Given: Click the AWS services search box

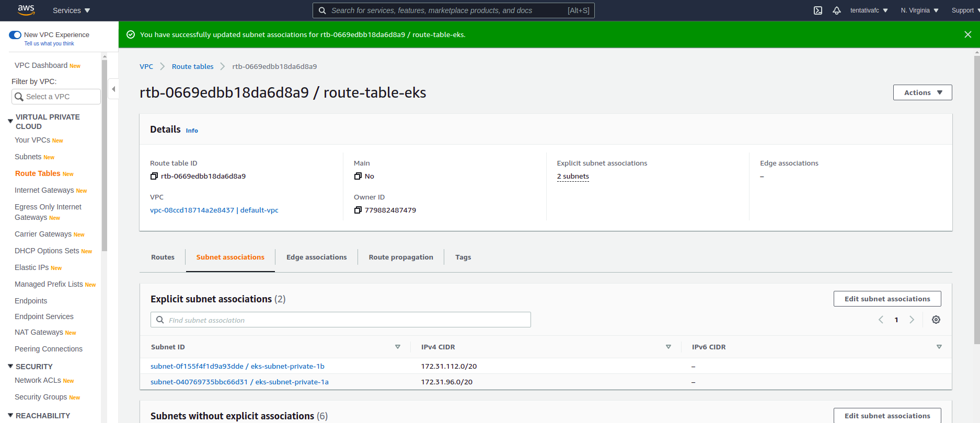Looking at the screenshot, I should (x=453, y=10).
